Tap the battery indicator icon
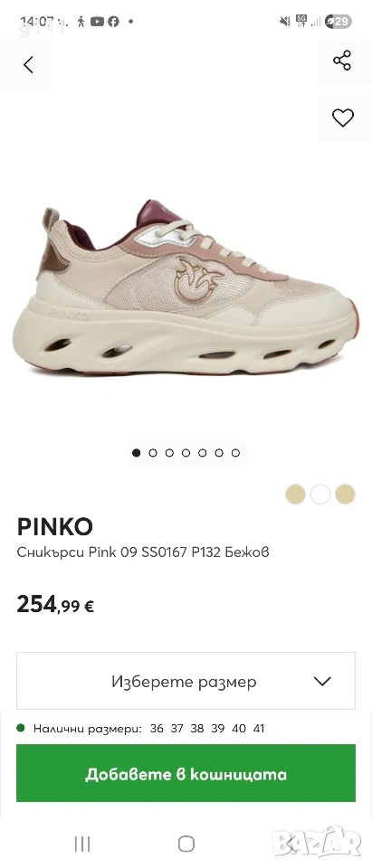 click(339, 22)
